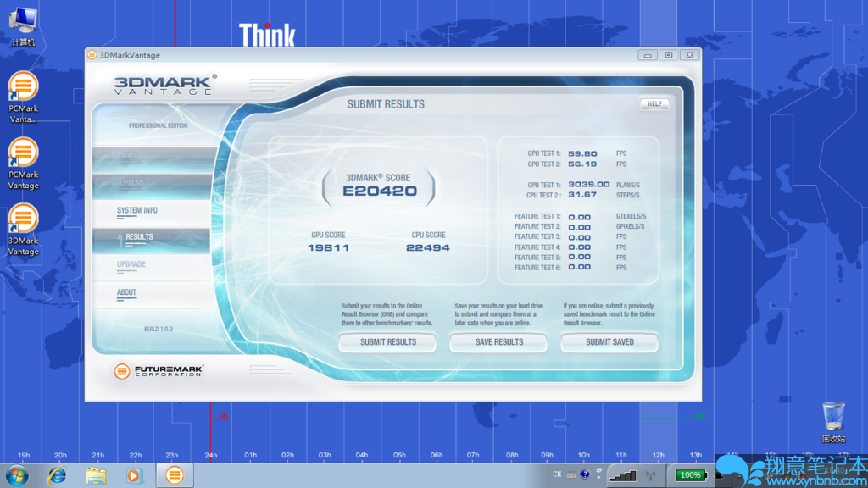Select the GPU score value 19811

click(x=328, y=248)
